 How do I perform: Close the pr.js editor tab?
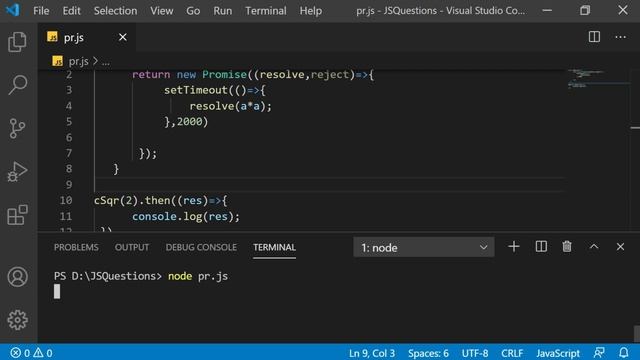pyautogui.click(x=122, y=37)
